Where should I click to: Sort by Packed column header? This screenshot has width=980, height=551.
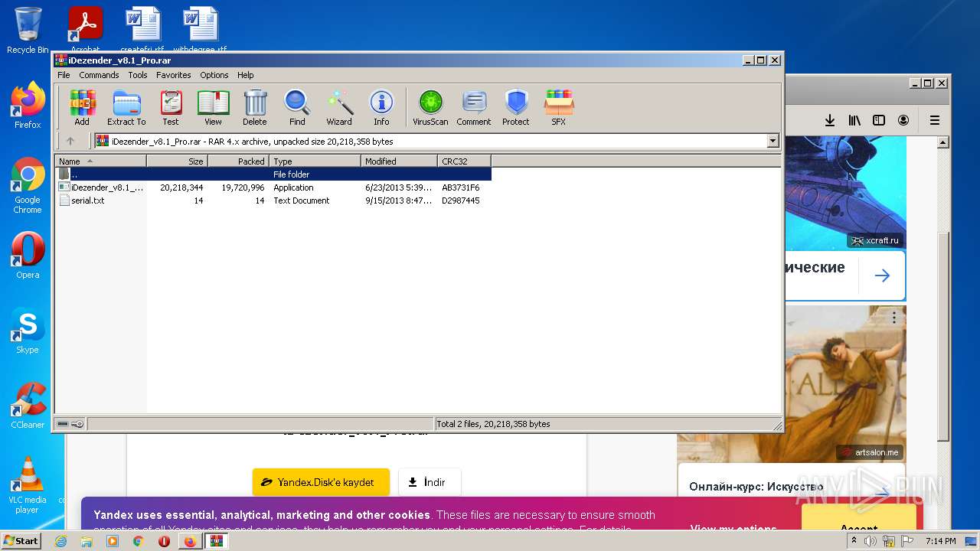click(239, 161)
